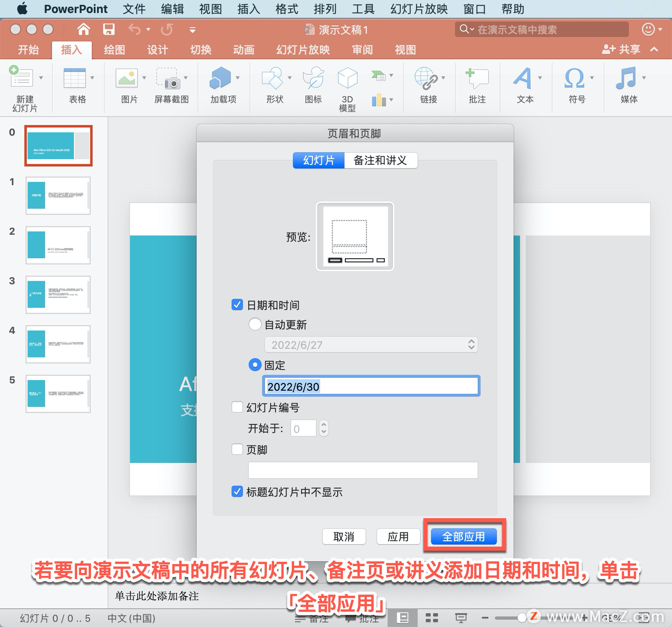The height and width of the screenshot is (627, 672).
Task: Click the Picture insert icon
Action: (x=127, y=78)
